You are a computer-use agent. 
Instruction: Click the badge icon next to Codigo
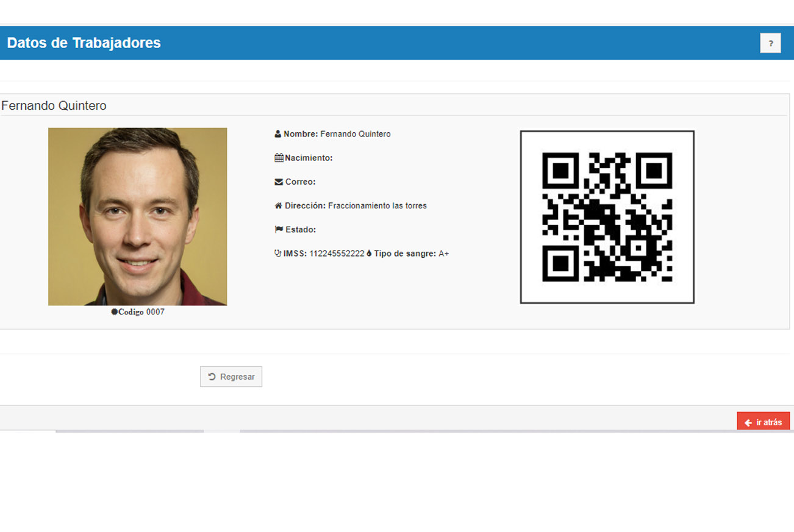(114, 312)
